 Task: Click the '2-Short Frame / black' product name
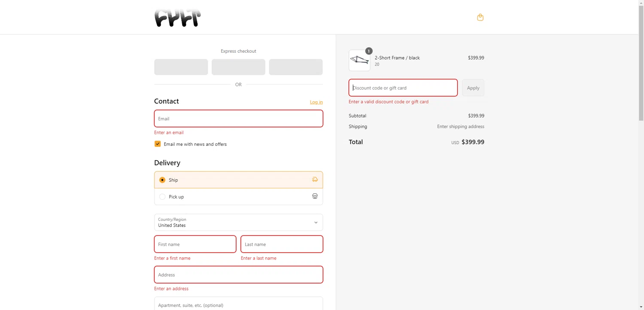point(397,58)
